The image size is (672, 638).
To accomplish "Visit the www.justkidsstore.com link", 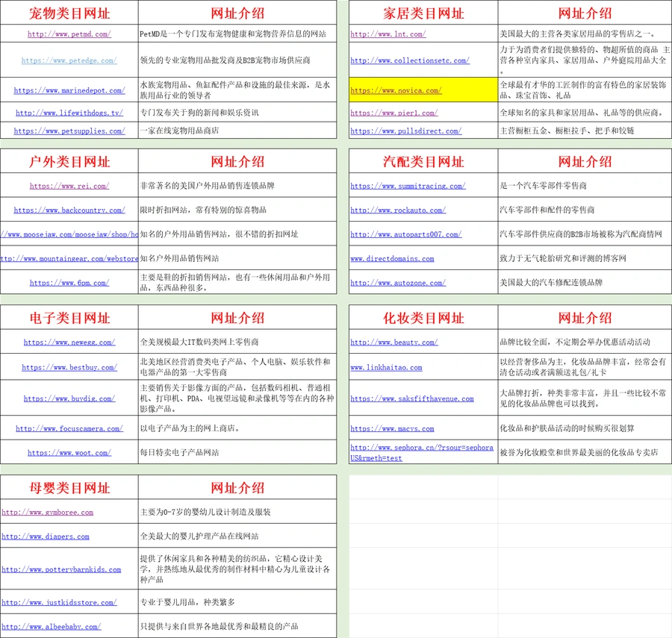I will (59, 602).
